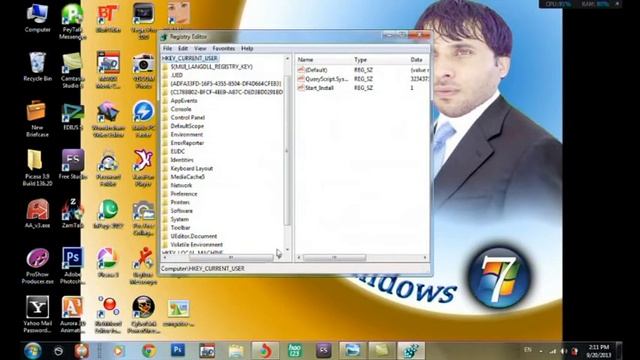Open the Favorites menu
Viewport: 640px width, 360px height.
click(224, 49)
